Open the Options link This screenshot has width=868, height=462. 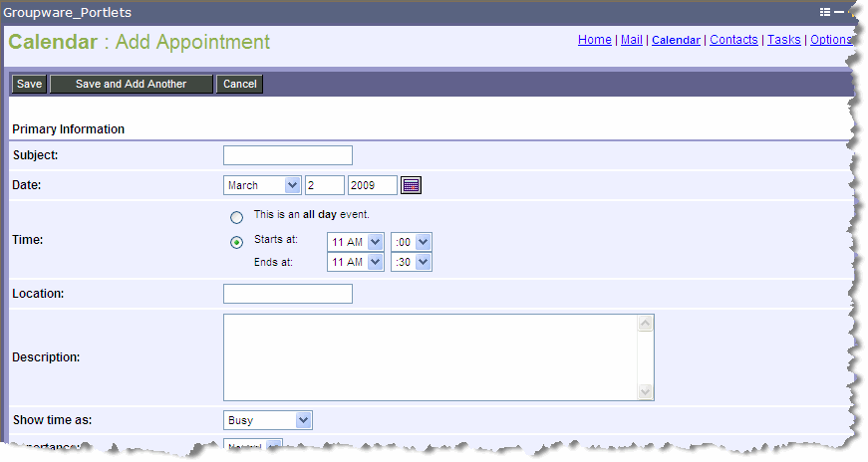point(831,40)
